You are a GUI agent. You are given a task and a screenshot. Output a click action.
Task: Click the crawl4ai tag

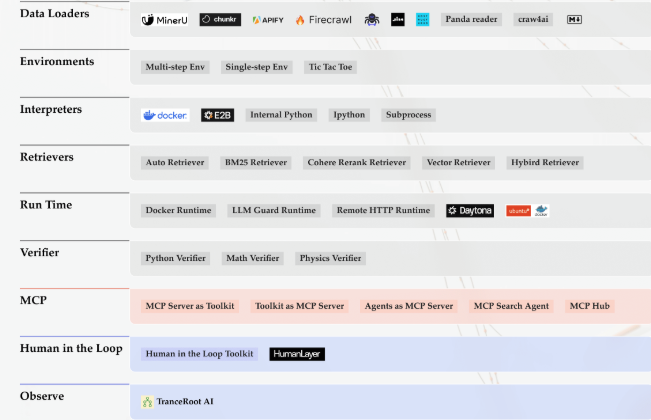point(533,20)
